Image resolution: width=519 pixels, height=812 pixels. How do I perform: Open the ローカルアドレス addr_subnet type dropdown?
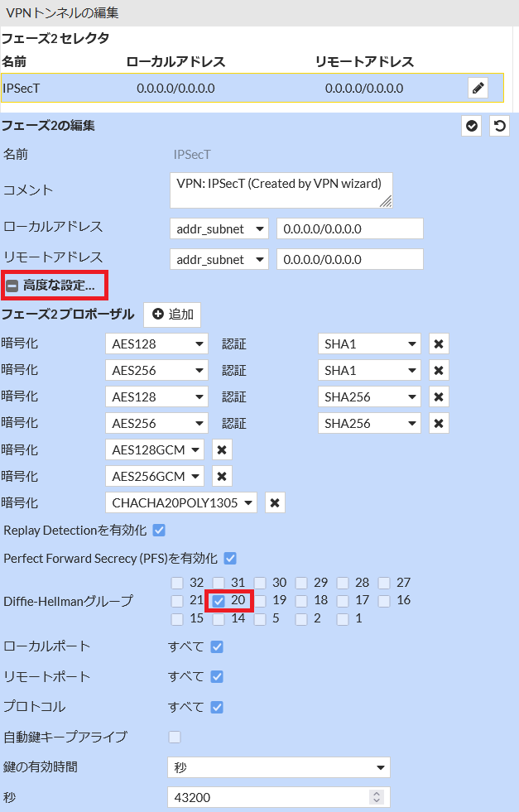[219, 229]
